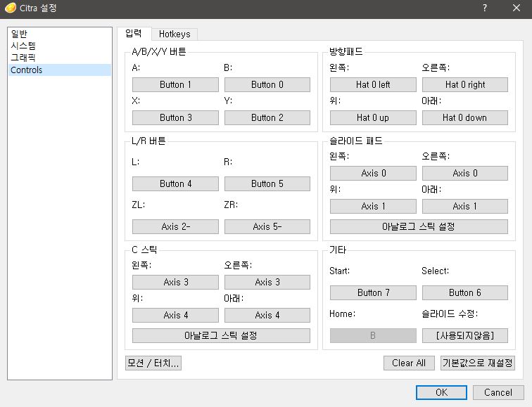Rebind ZR mapped to Axis 5-
Screen dimensions: 532x407
click(x=267, y=227)
